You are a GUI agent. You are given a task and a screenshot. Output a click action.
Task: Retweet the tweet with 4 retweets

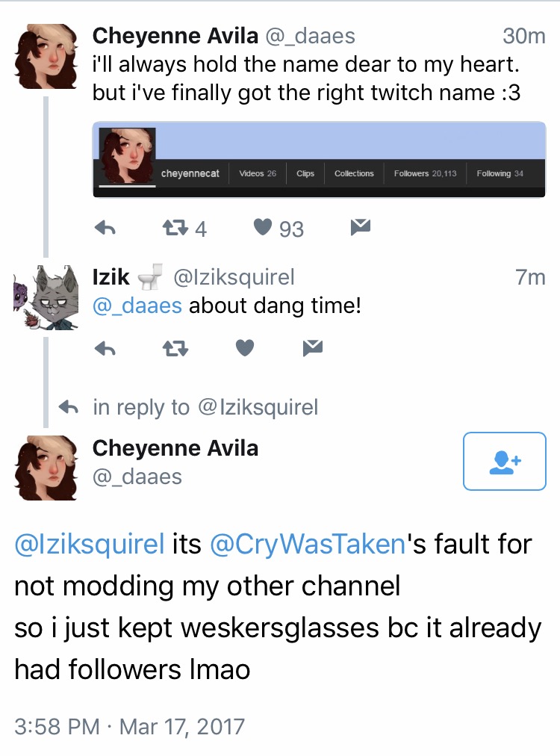175,227
